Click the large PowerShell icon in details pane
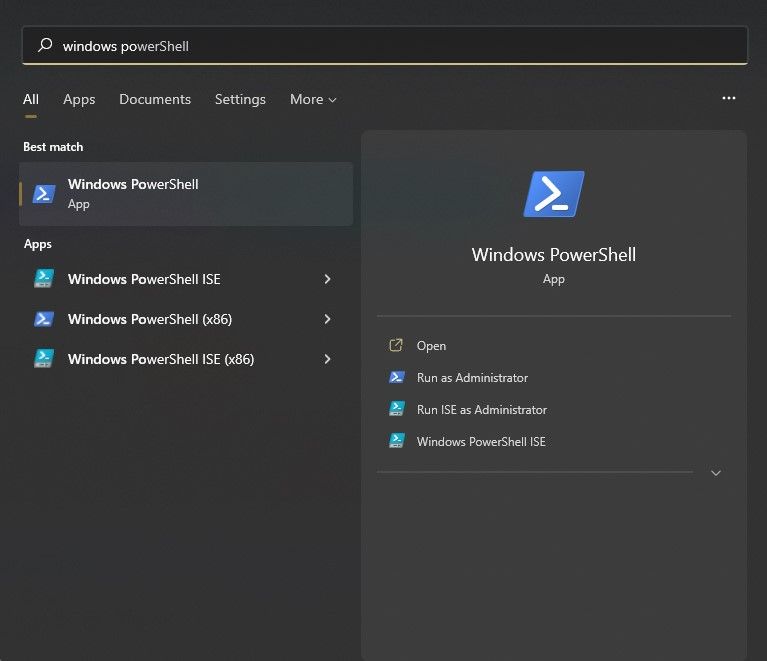Screen dimensions: 767x661 [554, 194]
